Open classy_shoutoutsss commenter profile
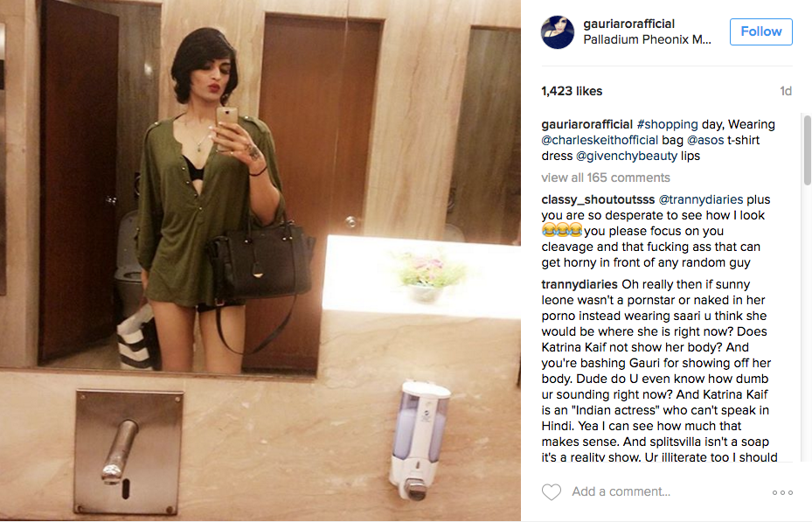 pos(598,200)
